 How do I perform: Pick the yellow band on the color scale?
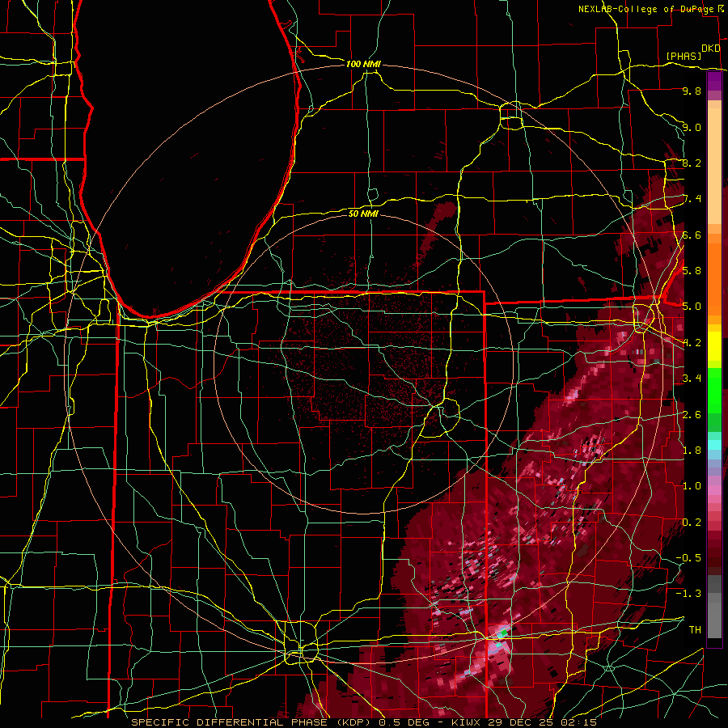(714, 346)
